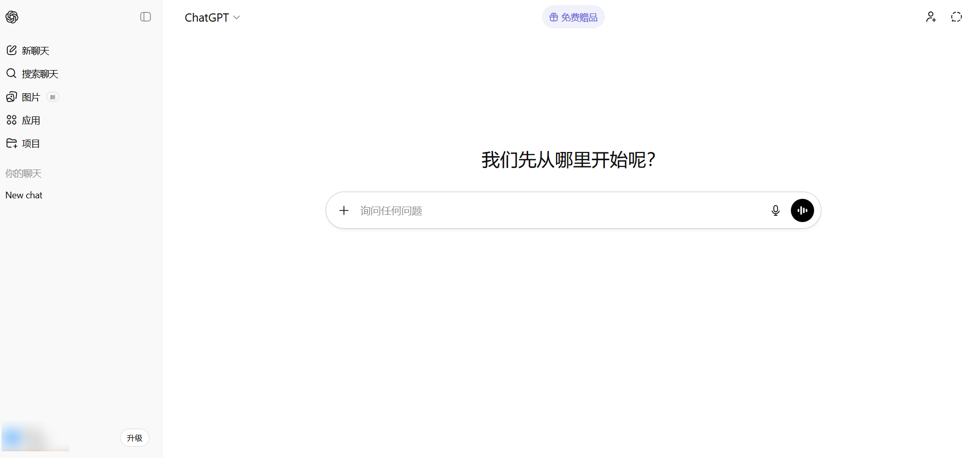Start voice mode with black waveform button
This screenshot has width=980, height=458.
802,210
